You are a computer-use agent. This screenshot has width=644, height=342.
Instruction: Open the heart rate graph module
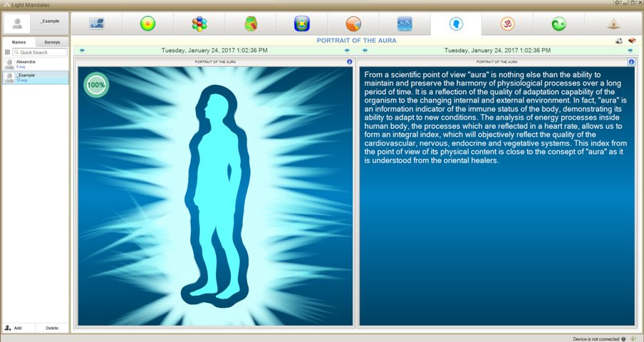tap(96, 24)
